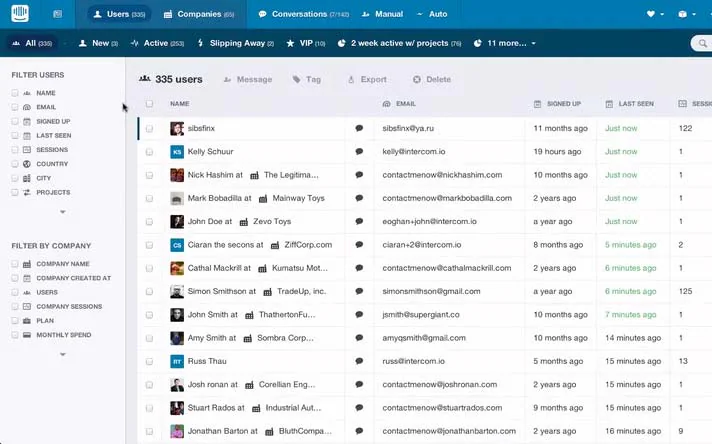Open chat bubble for sibsfinx
This screenshot has height=444, width=712.
point(359,128)
